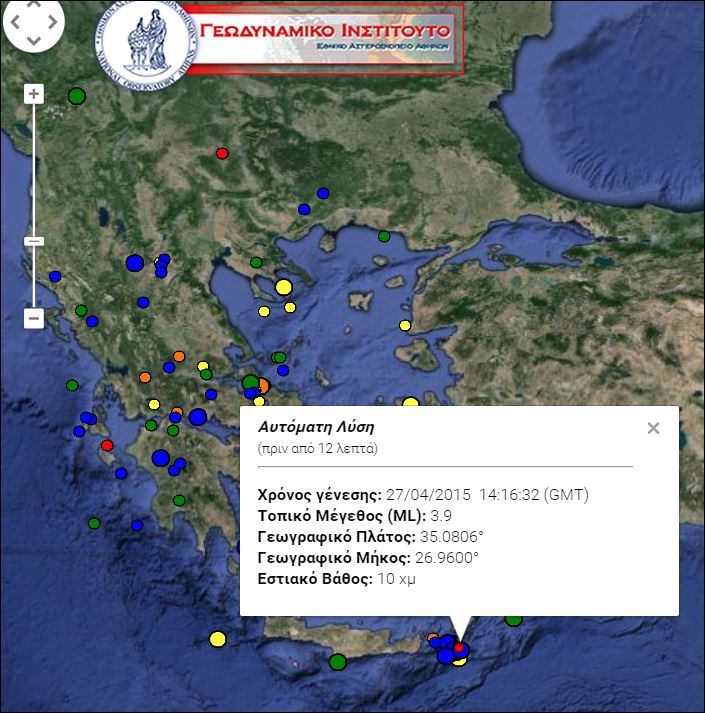705x713 pixels.
Task: Select the green marker partly hidden below the popup corner
Action: pyautogui.click(x=514, y=620)
